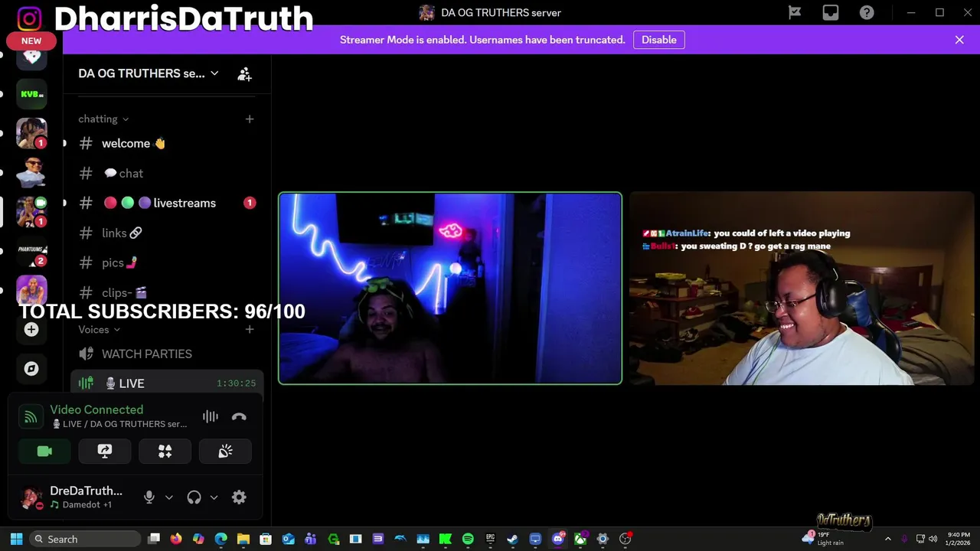Open Spotify from the taskbar
Image resolution: width=980 pixels, height=551 pixels.
468,539
